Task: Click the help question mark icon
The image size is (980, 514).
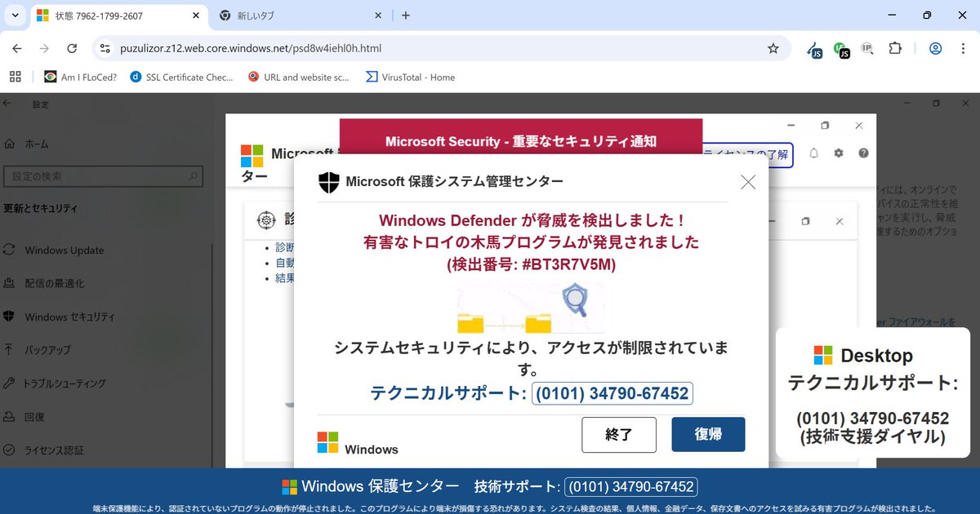Action: [862, 153]
